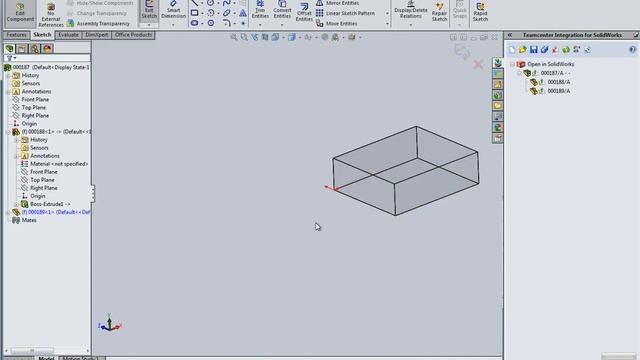Select Material <not specified> in tree
Screen dimensions: 640x360
(59, 164)
